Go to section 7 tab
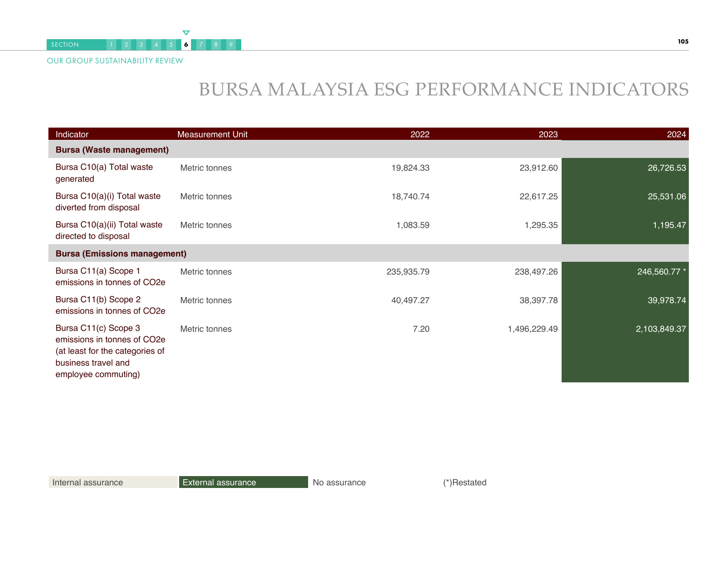The width and height of the screenshot is (728, 572). [x=201, y=44]
